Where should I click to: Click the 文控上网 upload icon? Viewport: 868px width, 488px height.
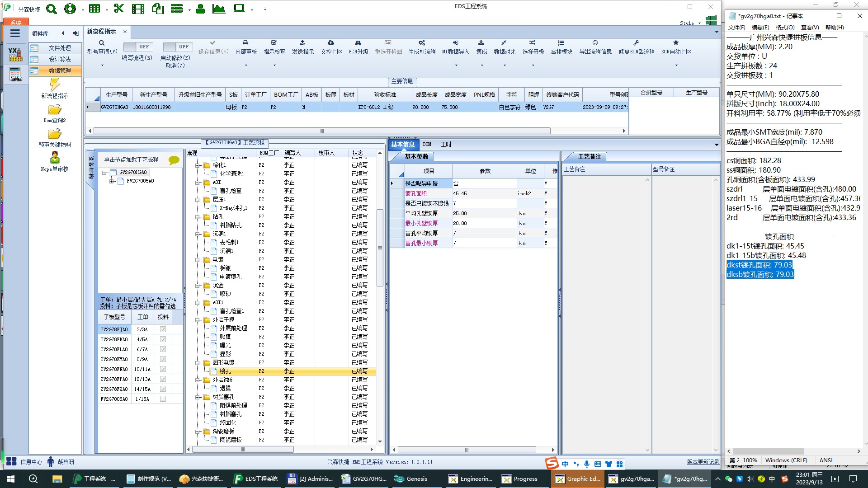[x=331, y=43]
